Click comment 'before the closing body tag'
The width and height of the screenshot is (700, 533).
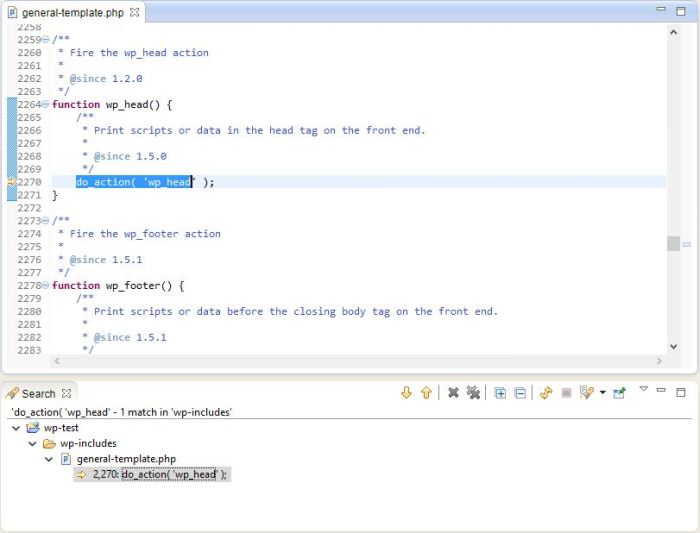(x=309, y=312)
